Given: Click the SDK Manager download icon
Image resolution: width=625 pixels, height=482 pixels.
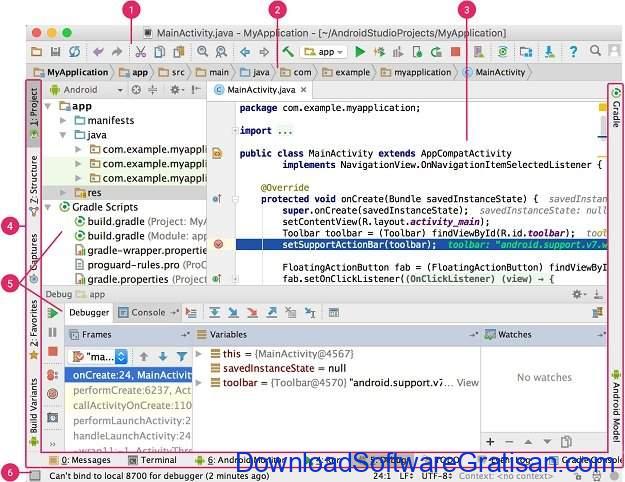Looking at the screenshot, I should pos(550,52).
